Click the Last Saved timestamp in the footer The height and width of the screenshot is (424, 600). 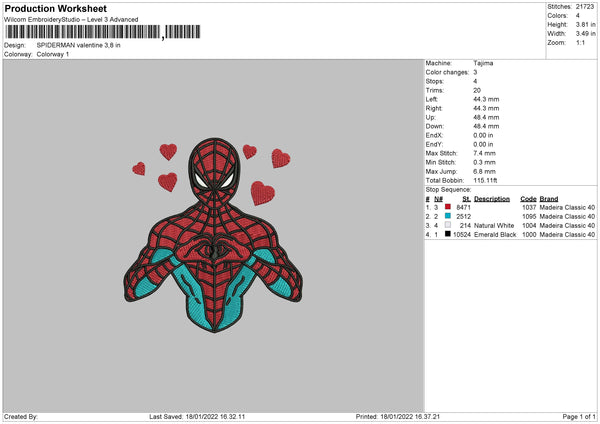point(197,417)
